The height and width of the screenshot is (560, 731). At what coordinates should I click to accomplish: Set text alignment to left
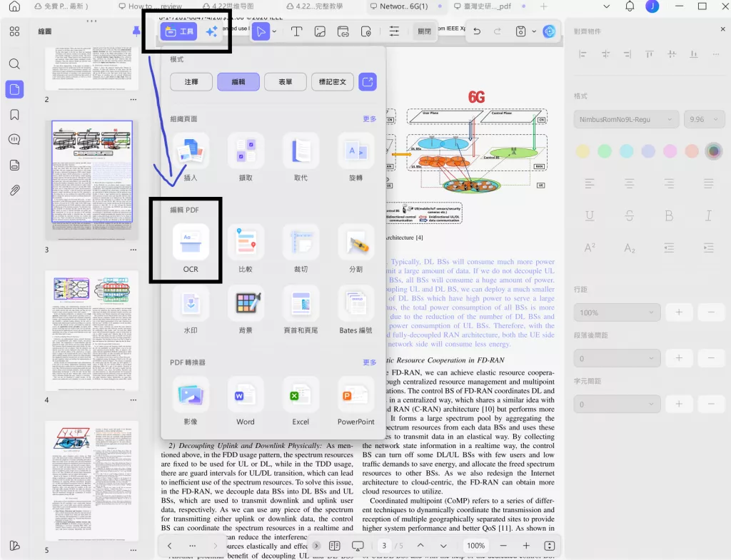pos(590,183)
